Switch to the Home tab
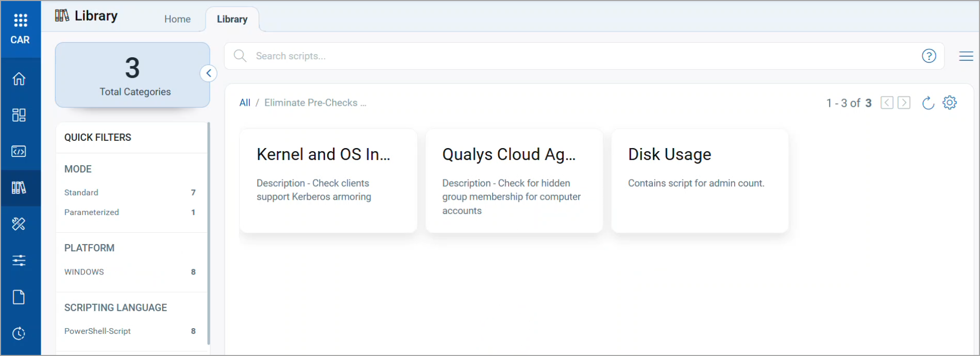 [x=177, y=19]
